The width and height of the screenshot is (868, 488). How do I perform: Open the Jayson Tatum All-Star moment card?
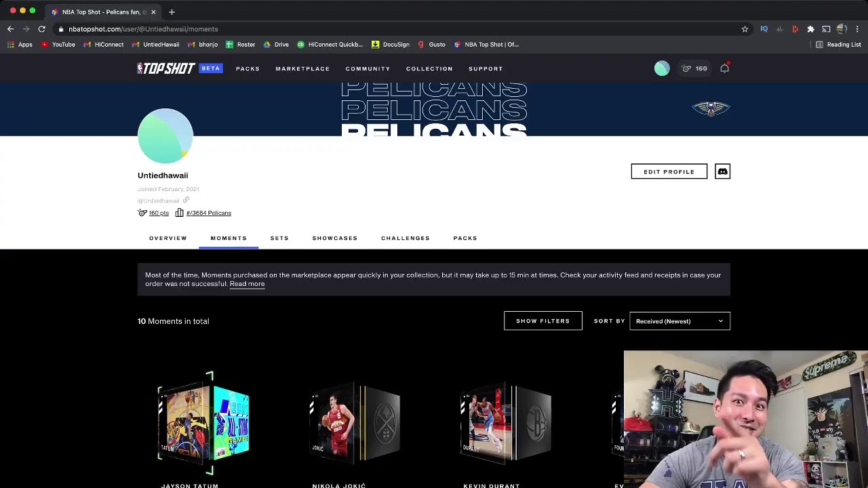(x=203, y=424)
